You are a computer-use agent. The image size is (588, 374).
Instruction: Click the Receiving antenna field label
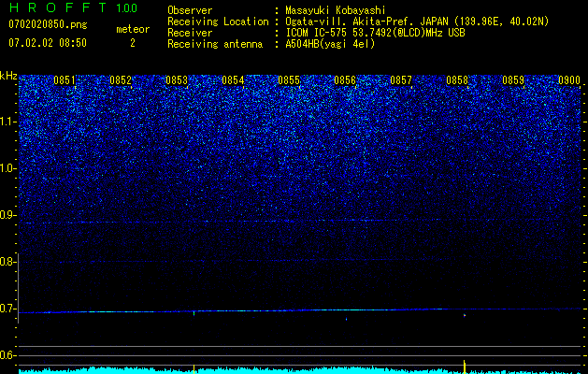[215, 44]
